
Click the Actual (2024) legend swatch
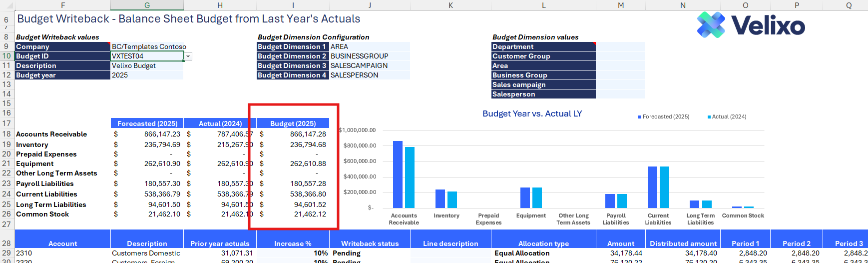pos(709,117)
